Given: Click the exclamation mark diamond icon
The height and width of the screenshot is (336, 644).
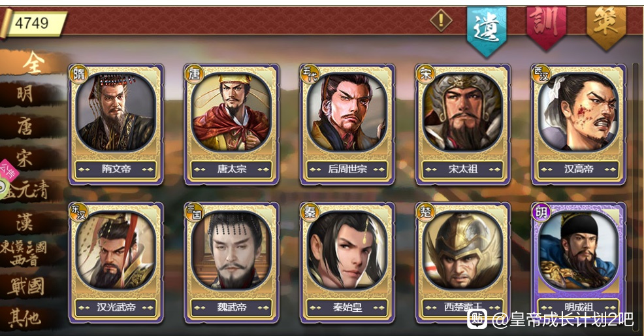Looking at the screenshot, I should (441, 20).
